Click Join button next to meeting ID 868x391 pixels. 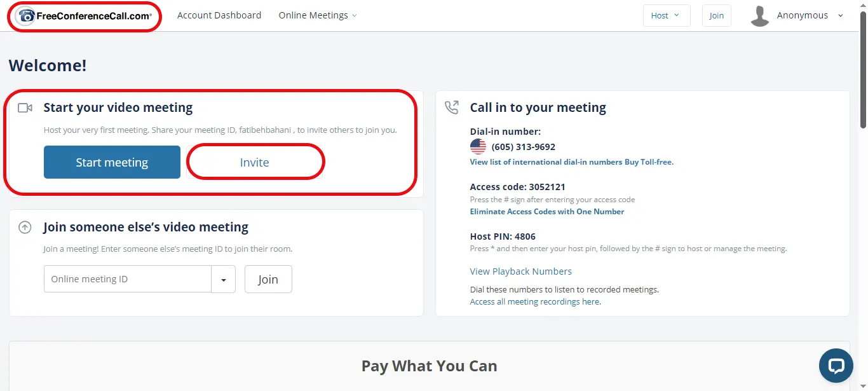pos(268,279)
